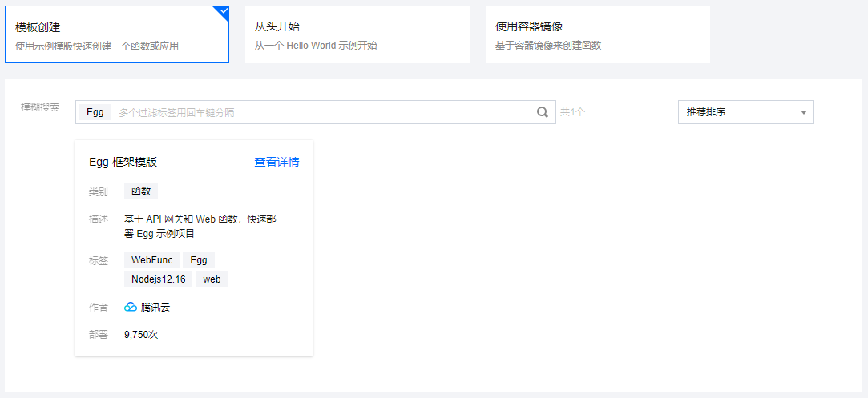The image size is (868, 398).
Task: Select the 从头开始 creation option
Action: pyautogui.click(x=357, y=34)
